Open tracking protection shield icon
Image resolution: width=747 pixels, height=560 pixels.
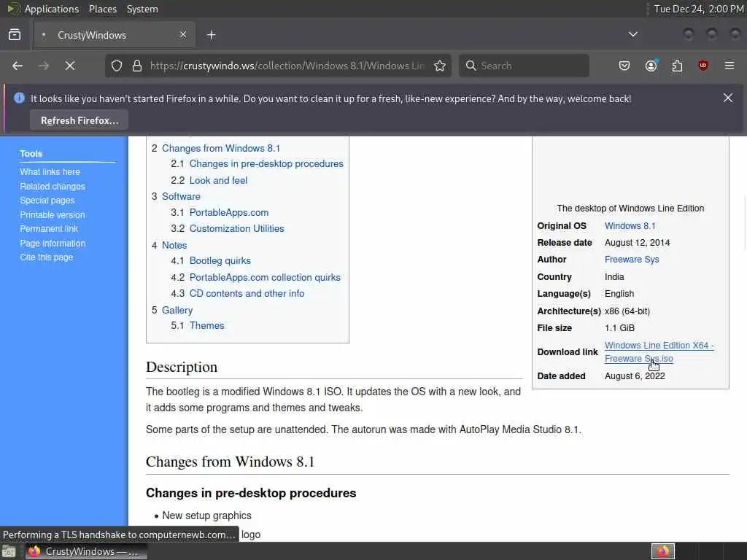(117, 66)
